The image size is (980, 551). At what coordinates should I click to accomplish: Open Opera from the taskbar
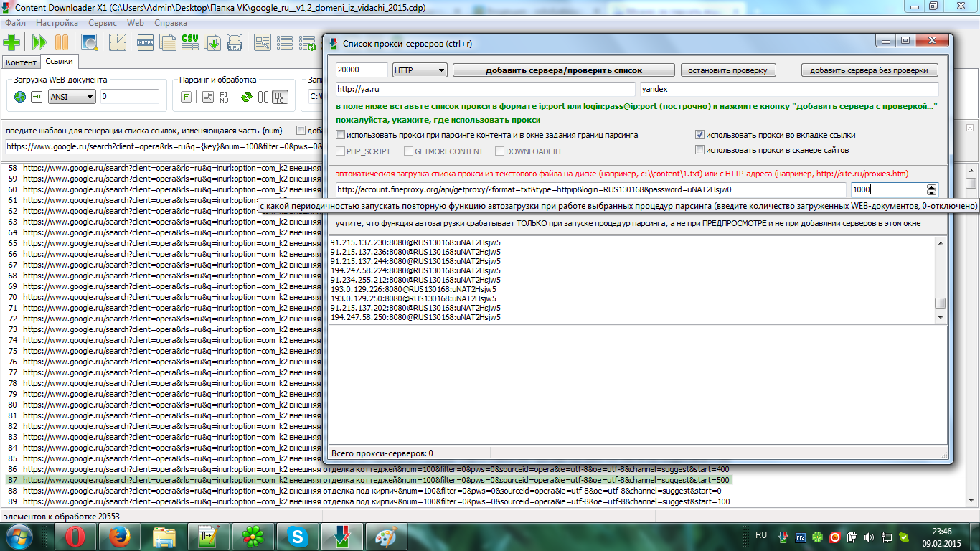pos(76,536)
